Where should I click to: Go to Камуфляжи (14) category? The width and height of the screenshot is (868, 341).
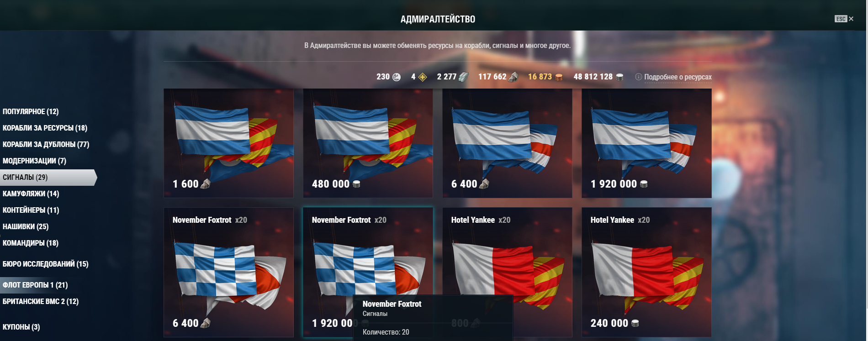tap(31, 194)
